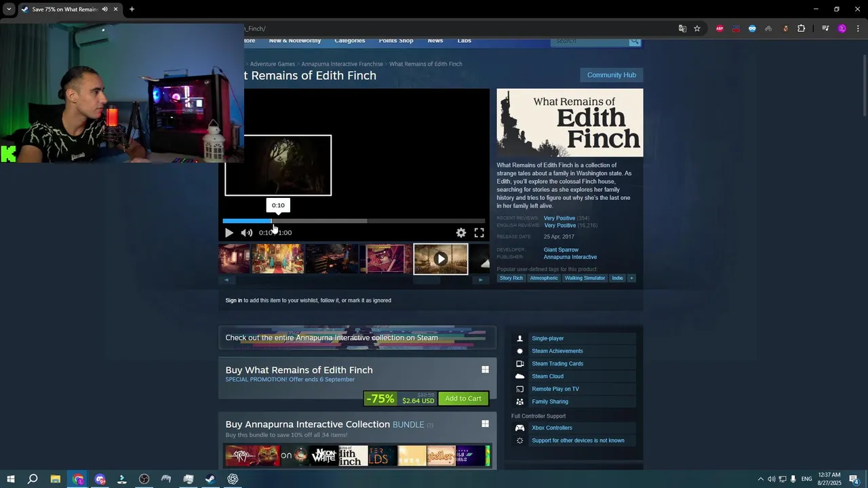Open File Explorer from taskbar

pyautogui.click(x=56, y=479)
